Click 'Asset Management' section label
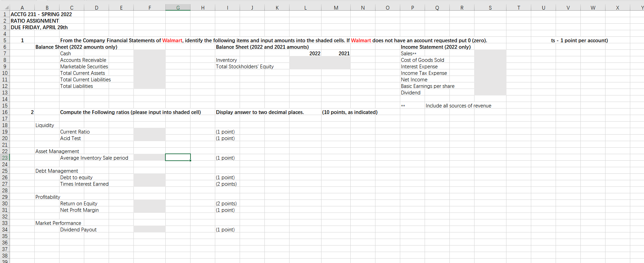Viewport: 644px width, 263px height. [57, 151]
